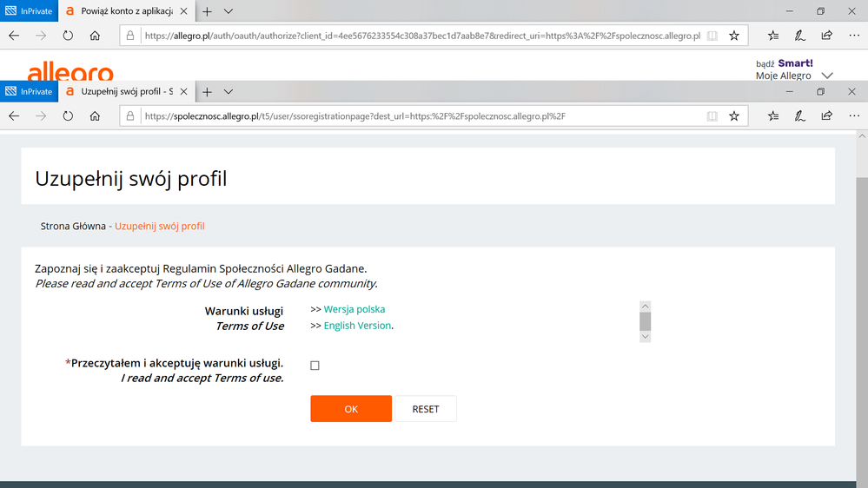Click the allegro logo in back window
Screen dimensions: 868x488
click(x=70, y=71)
